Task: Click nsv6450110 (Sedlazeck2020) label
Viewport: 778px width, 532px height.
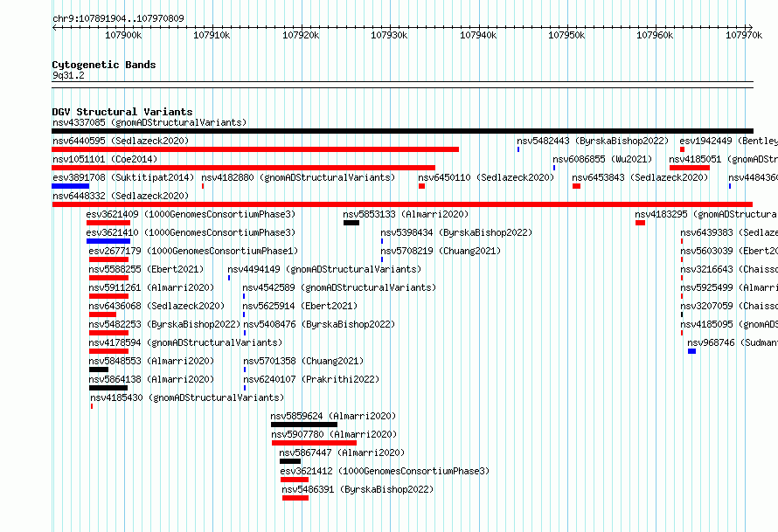Action: pos(486,177)
